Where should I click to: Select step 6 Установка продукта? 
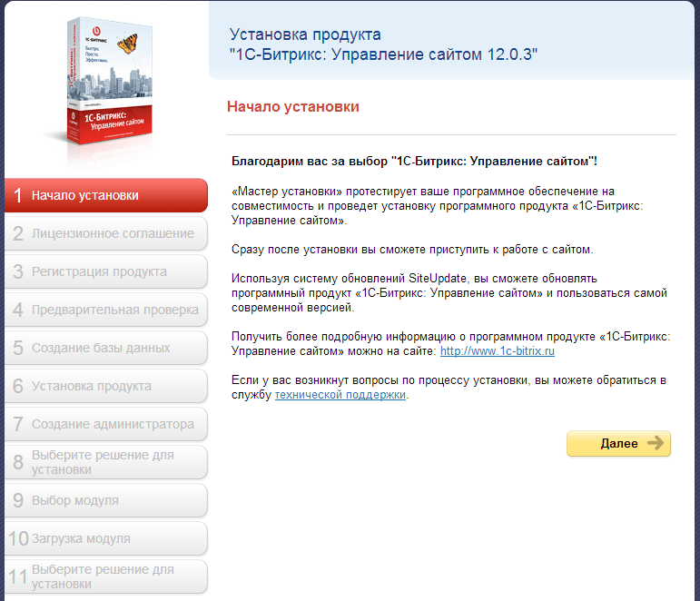point(106,386)
